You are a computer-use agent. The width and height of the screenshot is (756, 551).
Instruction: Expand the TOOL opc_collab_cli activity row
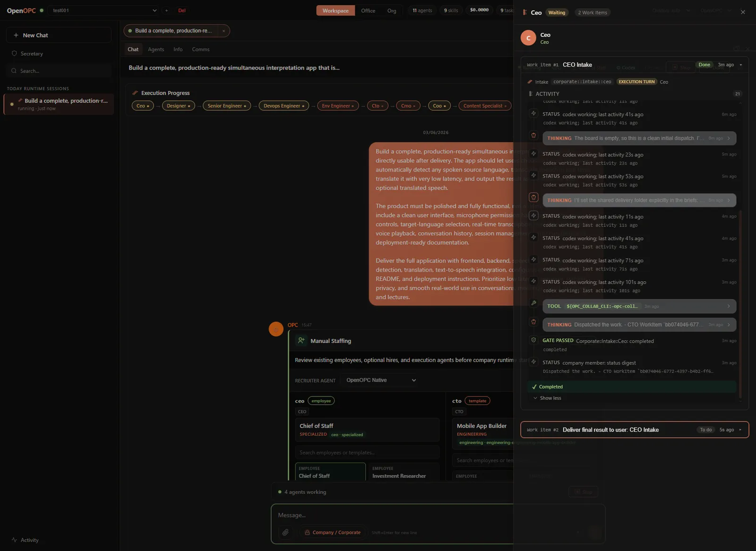639,306
